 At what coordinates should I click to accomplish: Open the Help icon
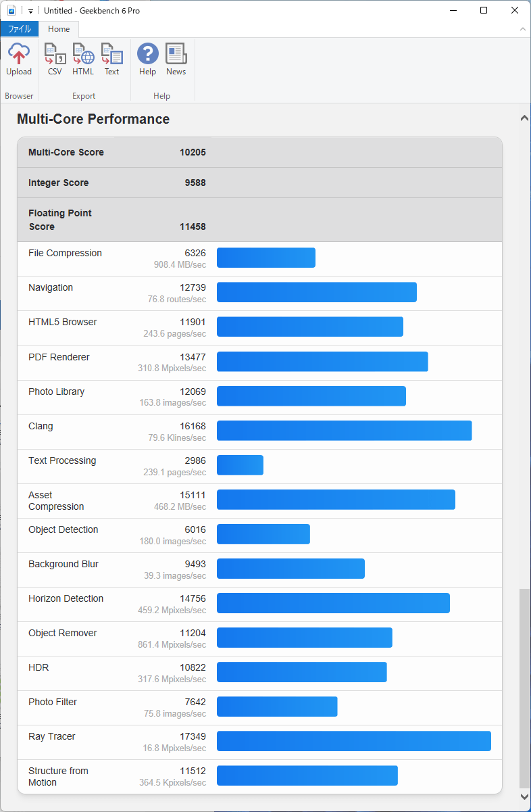click(147, 54)
